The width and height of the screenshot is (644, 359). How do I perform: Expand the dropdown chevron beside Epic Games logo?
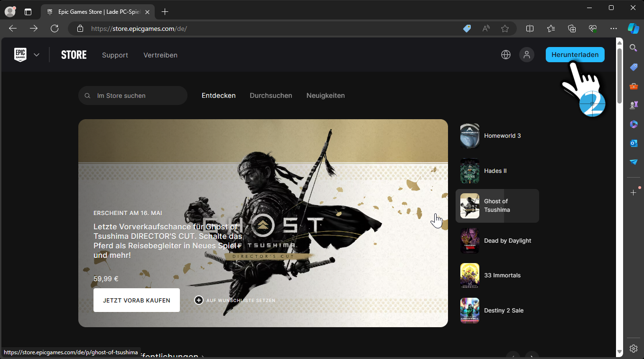tap(37, 55)
